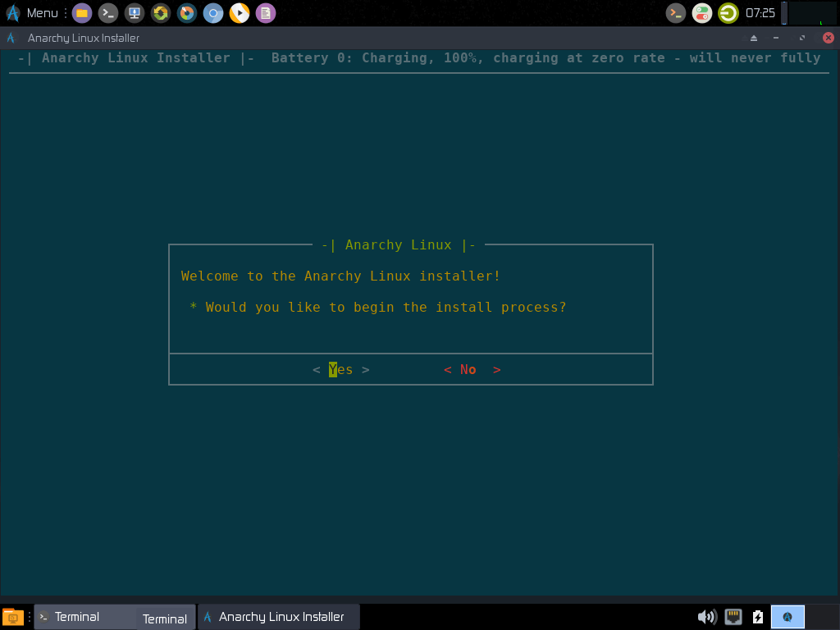Open the purple text editor icon

[x=266, y=13]
